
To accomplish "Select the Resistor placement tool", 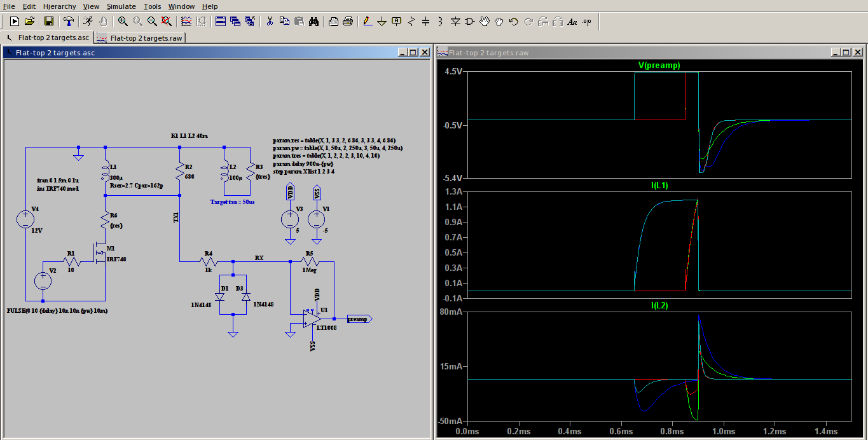I will coord(411,21).
